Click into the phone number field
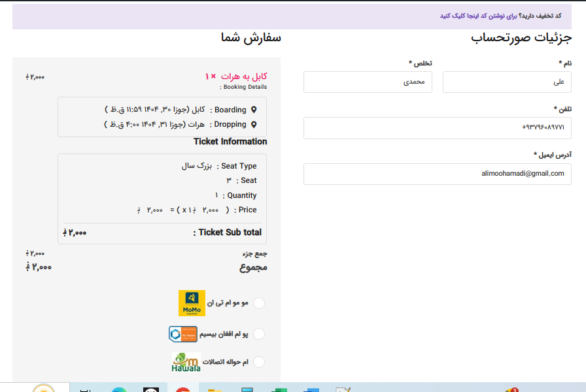Viewport: 586px width, 392px height. tap(437, 128)
